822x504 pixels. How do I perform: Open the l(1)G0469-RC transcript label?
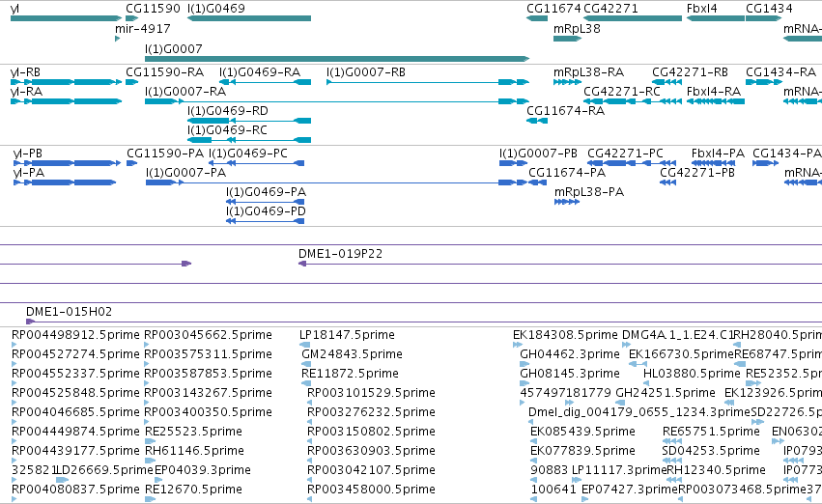tap(227, 130)
